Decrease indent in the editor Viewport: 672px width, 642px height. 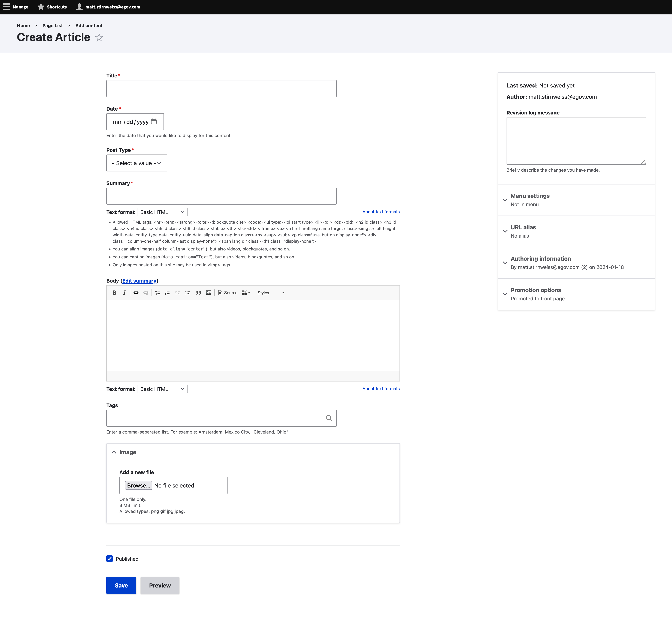(x=177, y=293)
